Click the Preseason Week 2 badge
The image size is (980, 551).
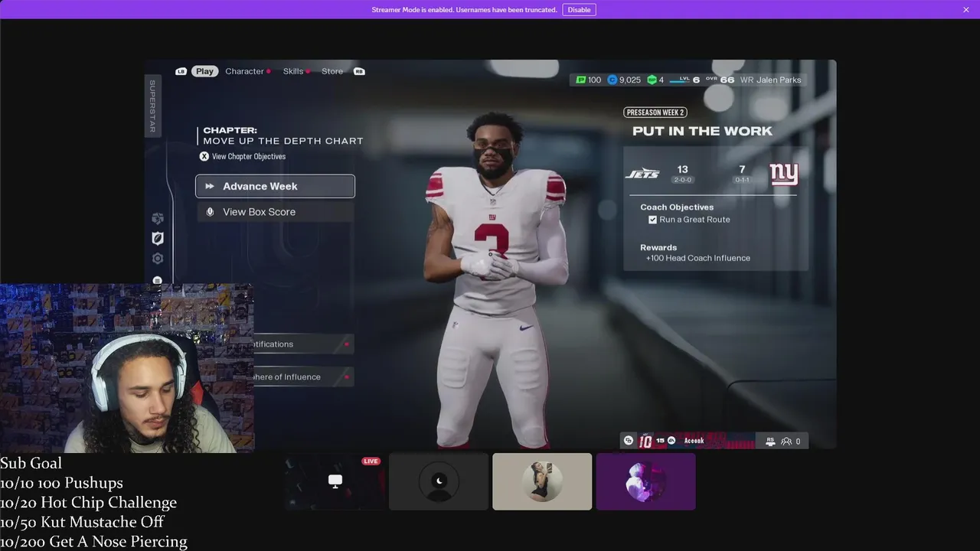[655, 112]
